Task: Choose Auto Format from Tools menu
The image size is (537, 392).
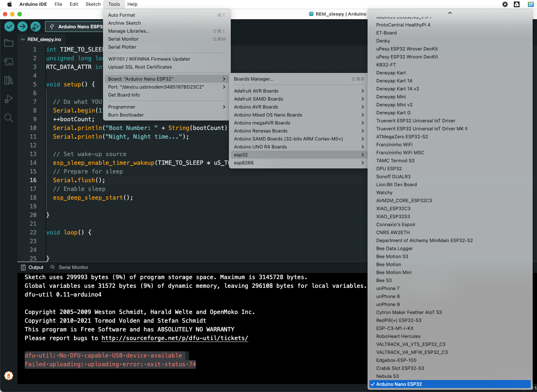Action: click(x=167, y=15)
